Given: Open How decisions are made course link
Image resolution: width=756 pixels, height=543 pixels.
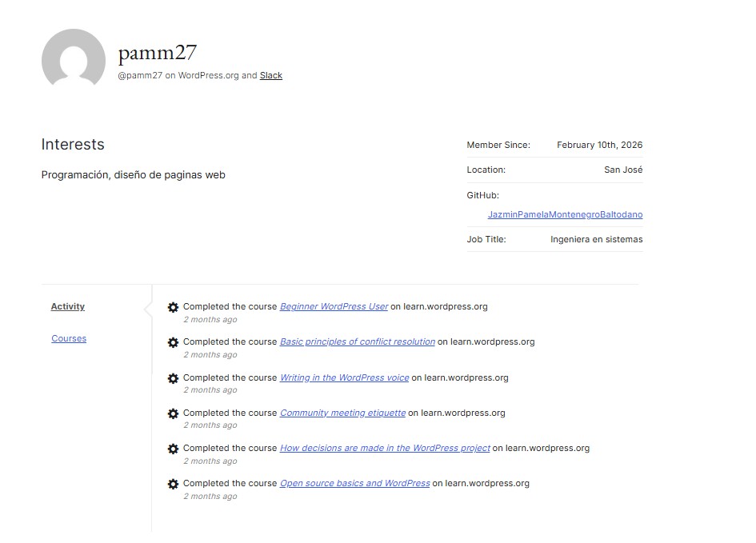Looking at the screenshot, I should coord(385,448).
